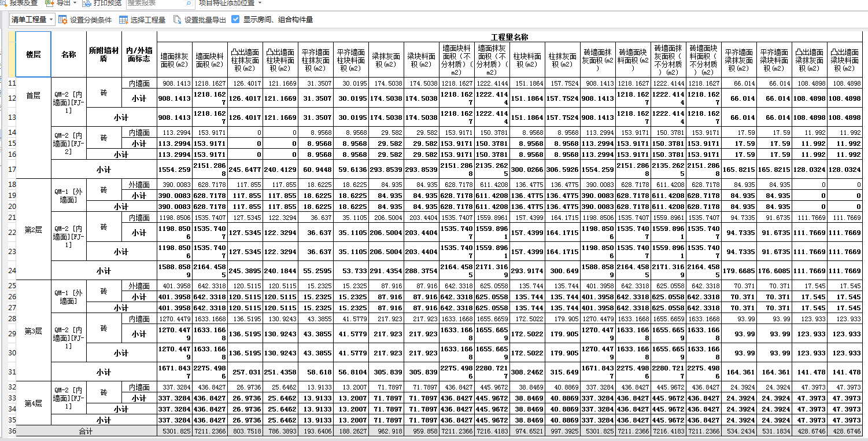Click the magnifier icon in search box

pos(189,3)
